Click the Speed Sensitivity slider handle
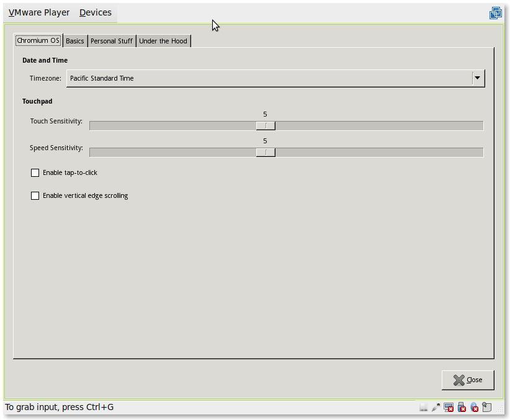 pyautogui.click(x=266, y=153)
